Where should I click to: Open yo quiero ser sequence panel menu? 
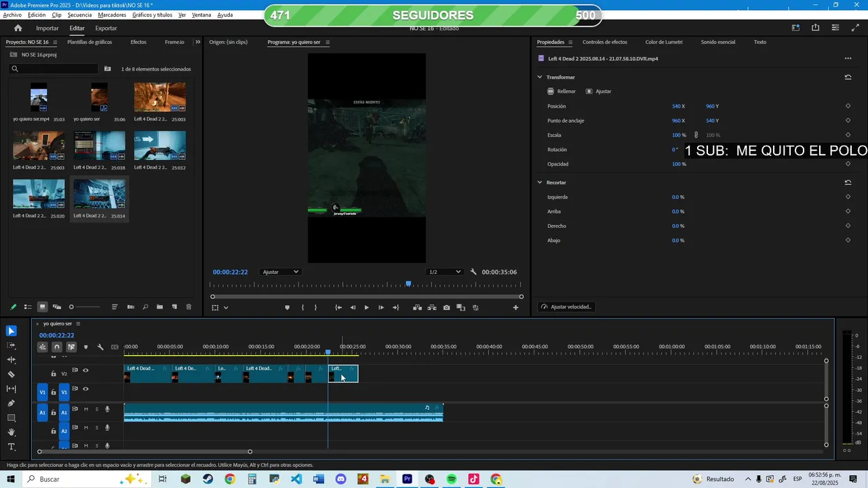click(78, 323)
